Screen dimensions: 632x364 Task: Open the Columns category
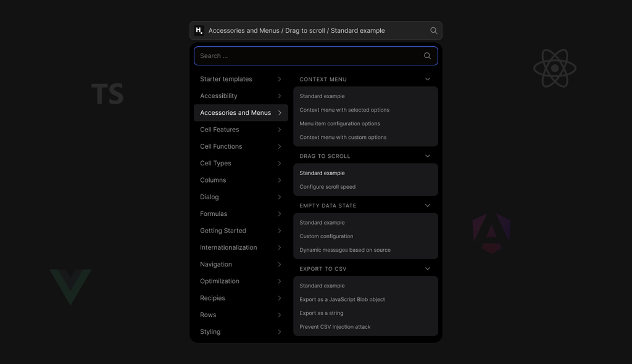(x=241, y=180)
